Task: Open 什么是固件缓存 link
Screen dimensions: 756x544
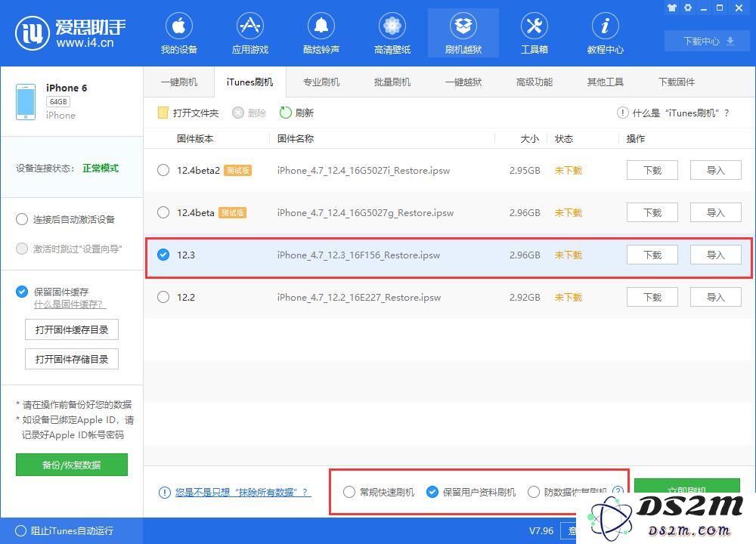Action: [70, 304]
